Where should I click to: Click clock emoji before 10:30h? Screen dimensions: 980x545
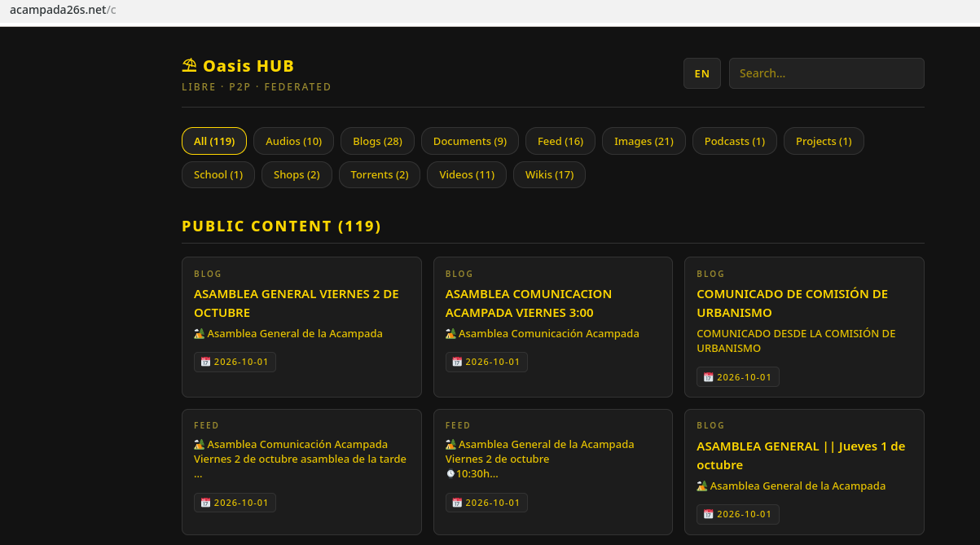(x=450, y=473)
